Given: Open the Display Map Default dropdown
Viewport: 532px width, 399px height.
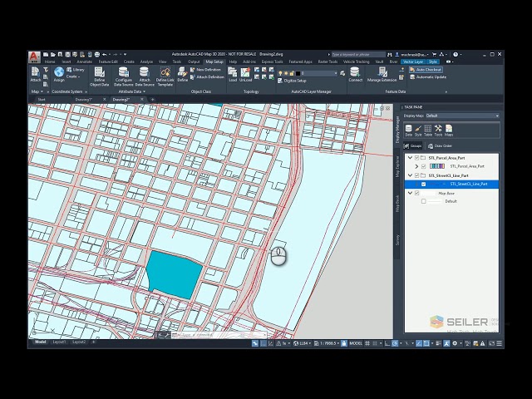Looking at the screenshot, I should (x=462, y=116).
